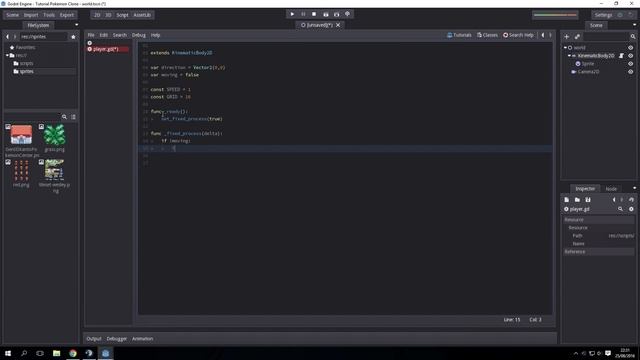Image resolution: width=640 pixels, height=360 pixels.
Task: Open the AssetLib workspace
Action: 142,15
